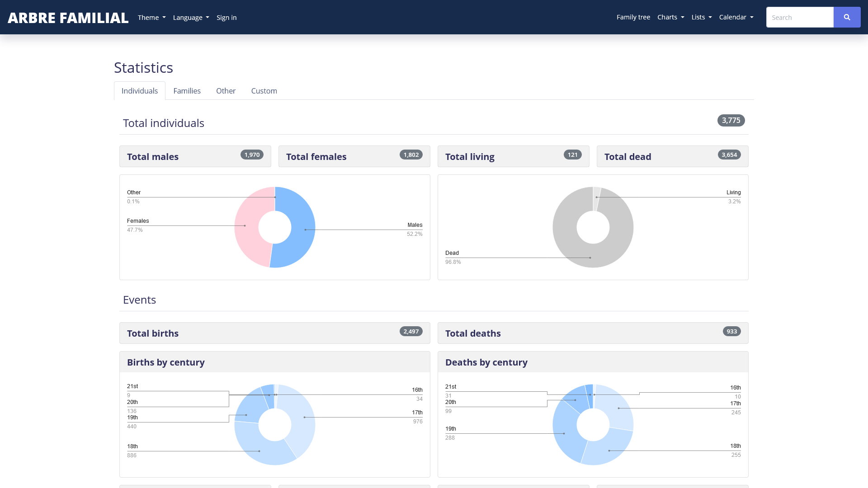The height and width of the screenshot is (488, 868).
Task: Expand the Calendar menu
Action: pos(736,17)
